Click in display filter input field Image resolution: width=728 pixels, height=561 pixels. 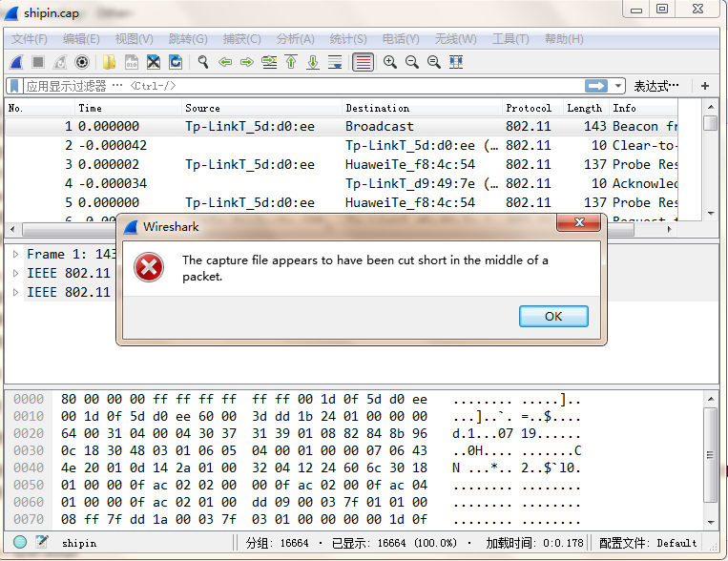pos(304,86)
